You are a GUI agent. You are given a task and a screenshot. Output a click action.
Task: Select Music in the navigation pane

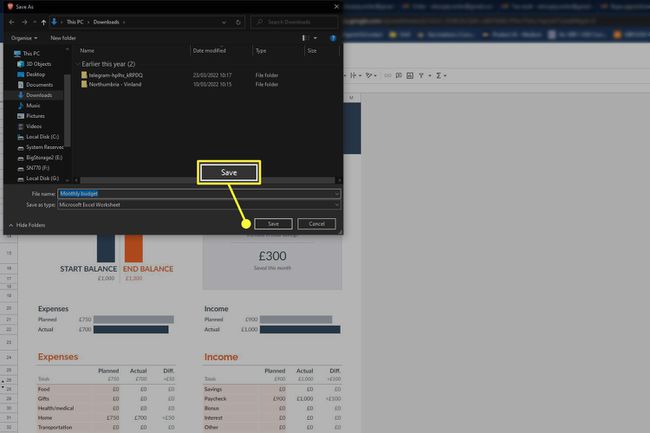(29, 106)
